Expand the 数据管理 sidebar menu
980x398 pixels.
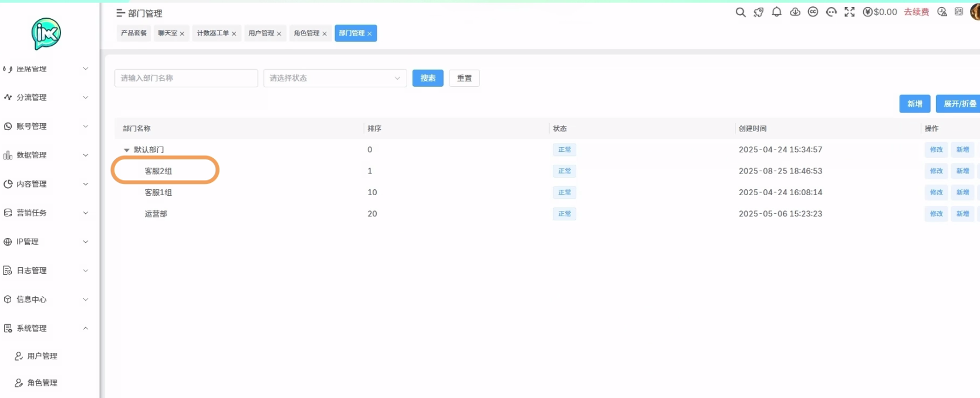47,155
